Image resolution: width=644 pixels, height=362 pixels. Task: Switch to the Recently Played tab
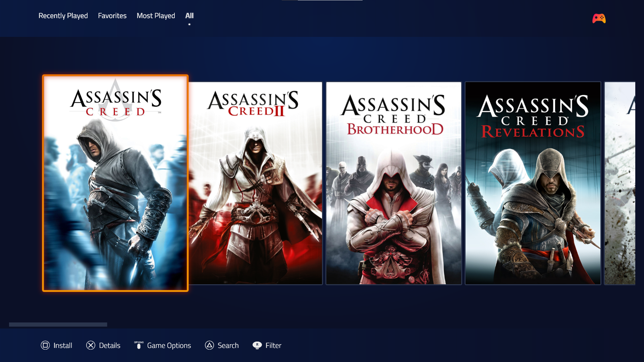(x=63, y=15)
